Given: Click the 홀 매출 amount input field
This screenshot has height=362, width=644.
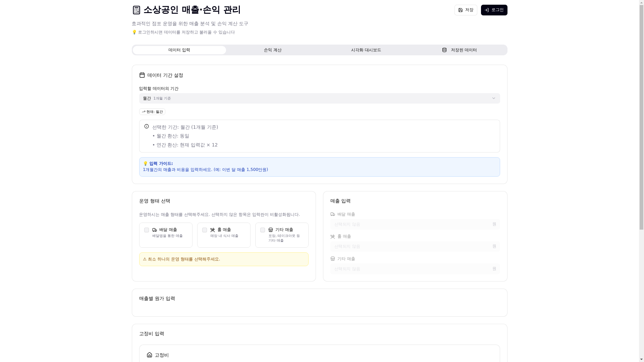Looking at the screenshot, I should point(415,246).
